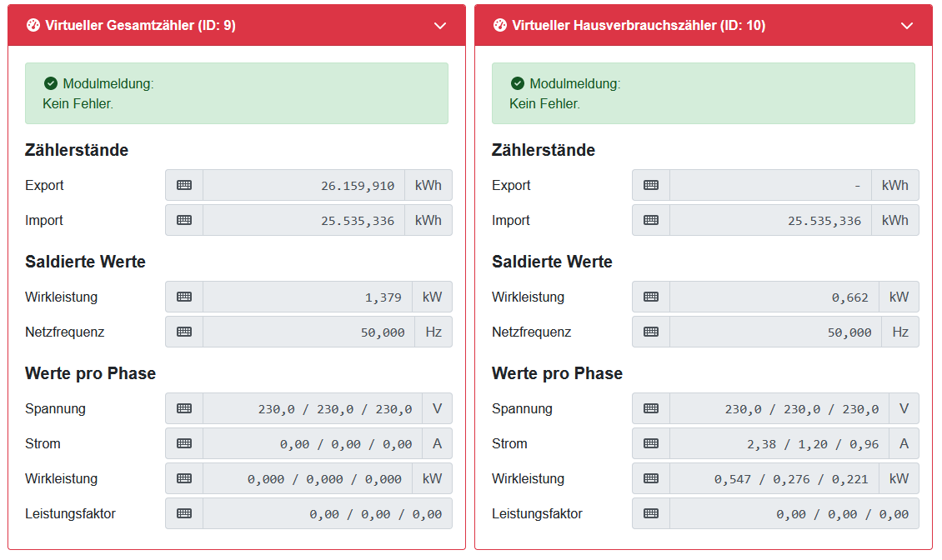This screenshot has width=942, height=560.
Task: Click the Gesamtzähler Kein Fehler message box
Action: click(237, 93)
